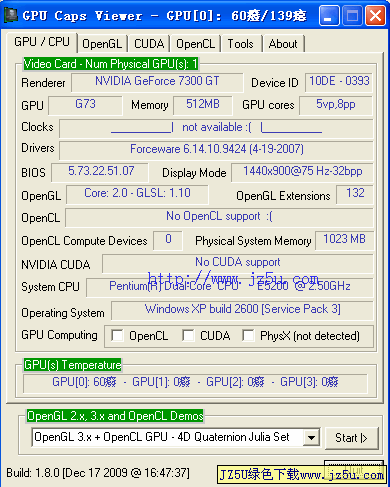
Task: Click the GPU temperature readout field
Action: pyautogui.click(x=195, y=383)
